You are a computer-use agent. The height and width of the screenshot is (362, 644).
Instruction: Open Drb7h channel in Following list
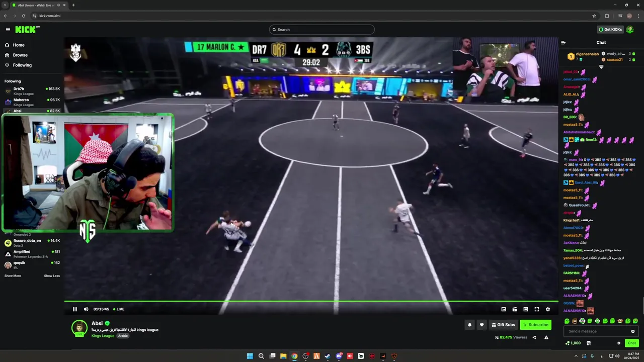tap(32, 90)
